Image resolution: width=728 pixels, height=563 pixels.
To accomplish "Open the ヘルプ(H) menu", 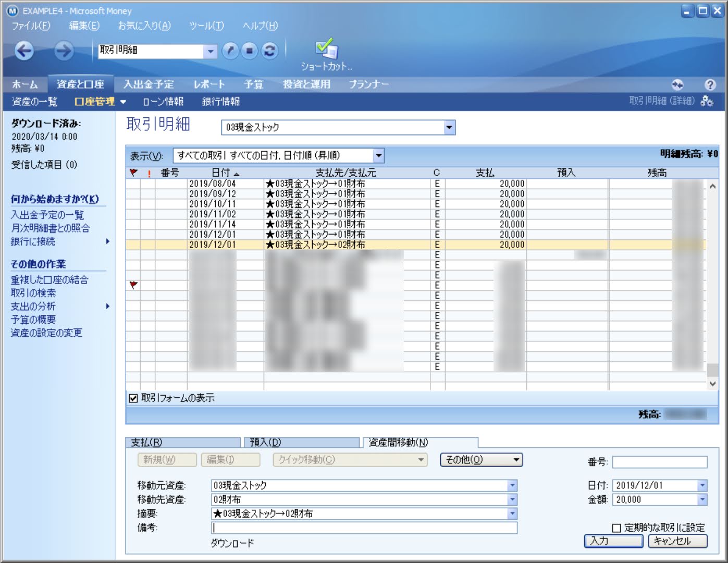I will pyautogui.click(x=260, y=26).
